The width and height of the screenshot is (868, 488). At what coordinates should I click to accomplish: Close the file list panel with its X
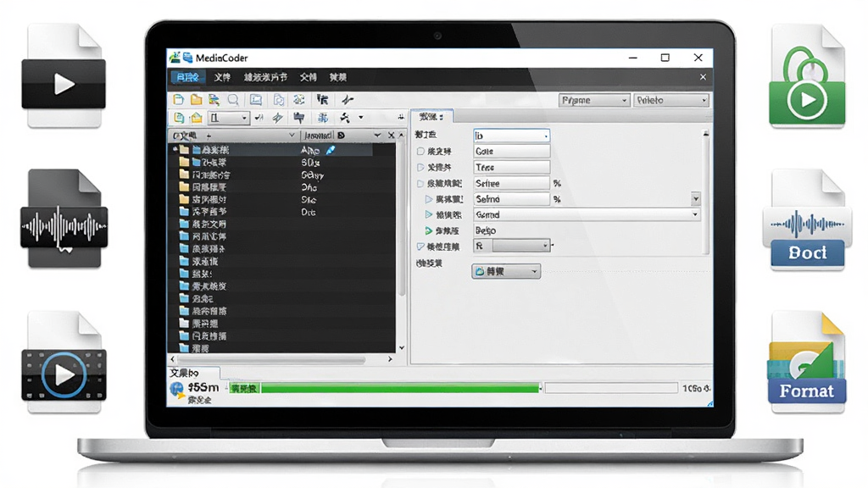coord(391,136)
